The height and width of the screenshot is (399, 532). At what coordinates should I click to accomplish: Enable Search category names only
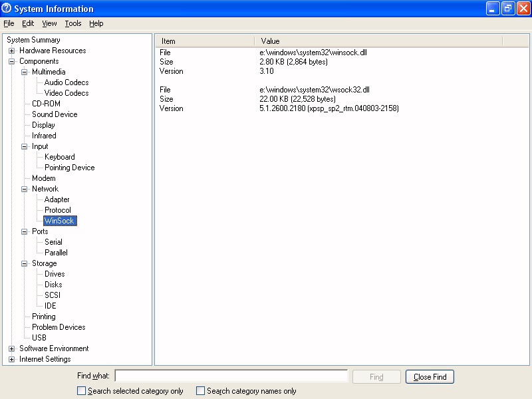pos(201,391)
